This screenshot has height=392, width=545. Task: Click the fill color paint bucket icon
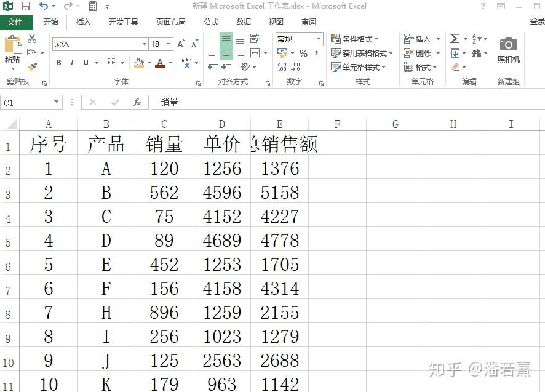tap(138, 62)
